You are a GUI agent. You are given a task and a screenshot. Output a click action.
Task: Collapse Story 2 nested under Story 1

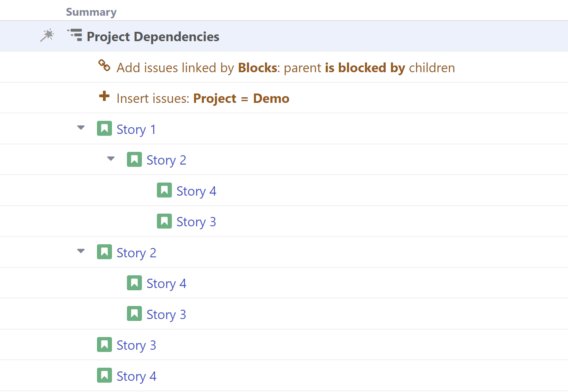click(x=111, y=159)
